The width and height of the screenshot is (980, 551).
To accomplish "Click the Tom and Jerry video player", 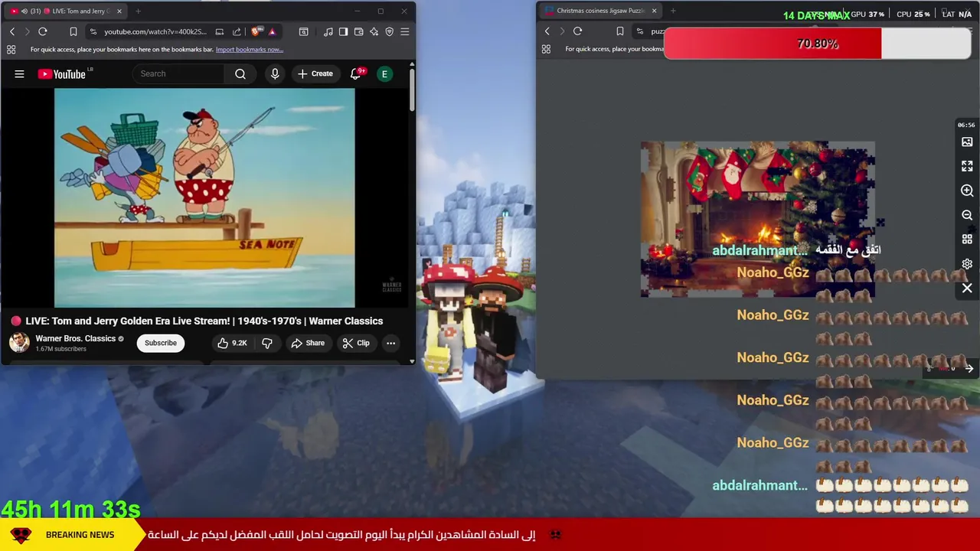I will (x=204, y=197).
